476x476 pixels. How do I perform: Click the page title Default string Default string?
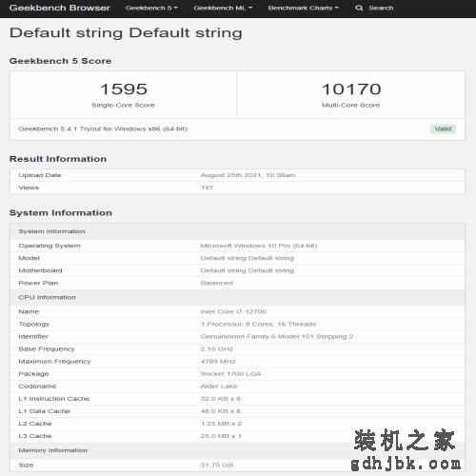point(126,32)
